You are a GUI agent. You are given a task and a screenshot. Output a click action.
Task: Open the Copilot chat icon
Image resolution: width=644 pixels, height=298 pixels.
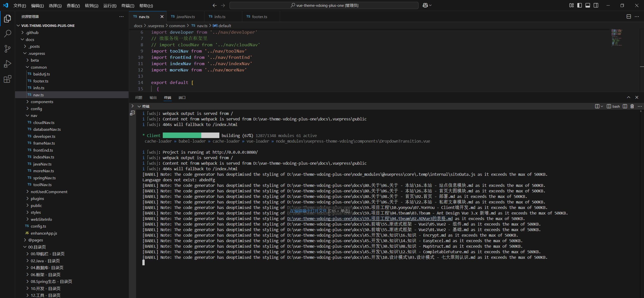tap(425, 5)
